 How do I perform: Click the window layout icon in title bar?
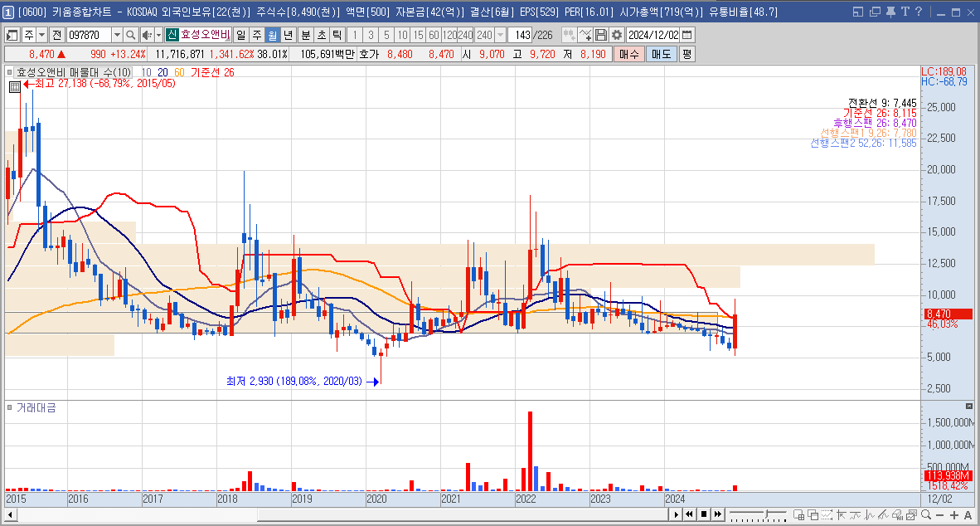858,12
